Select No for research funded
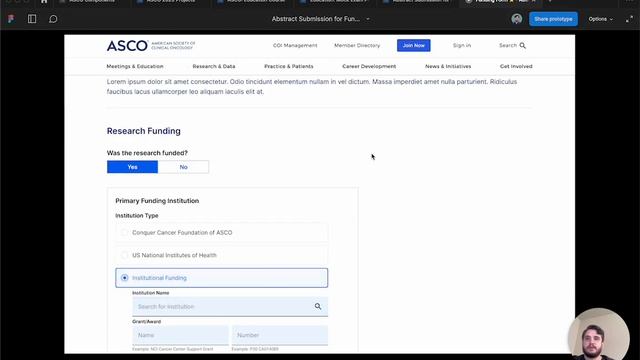Image resolution: width=640 pixels, height=360 pixels. click(x=183, y=167)
